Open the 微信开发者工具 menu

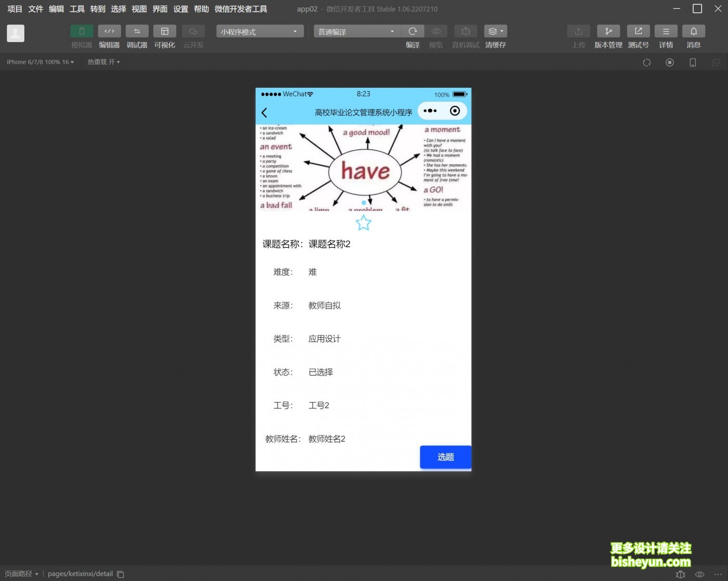click(x=241, y=9)
